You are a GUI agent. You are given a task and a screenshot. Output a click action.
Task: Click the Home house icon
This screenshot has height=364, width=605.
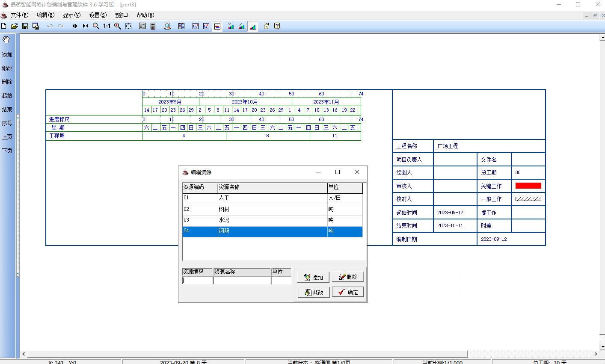point(267,26)
